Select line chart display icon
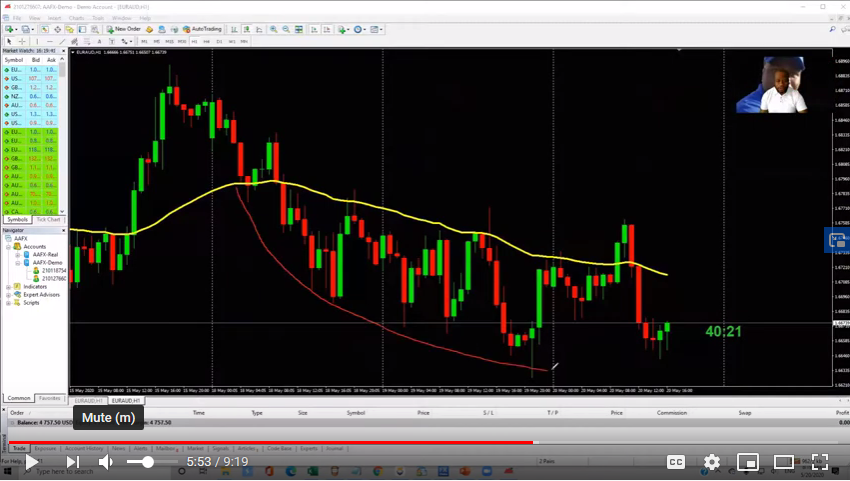This screenshot has height=481, width=850. click(x=259, y=29)
